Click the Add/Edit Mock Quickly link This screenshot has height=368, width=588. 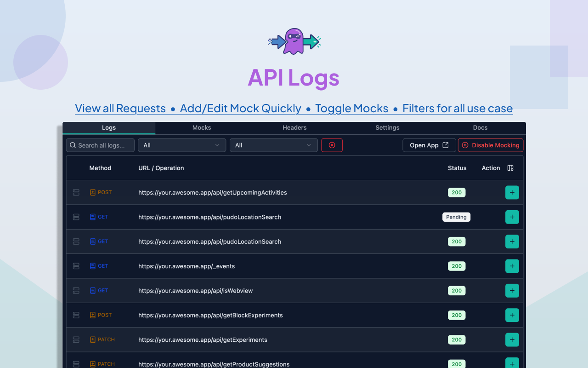(241, 109)
